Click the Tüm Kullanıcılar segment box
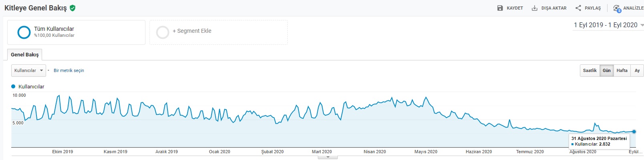This screenshot has height=160, width=644. click(x=76, y=32)
